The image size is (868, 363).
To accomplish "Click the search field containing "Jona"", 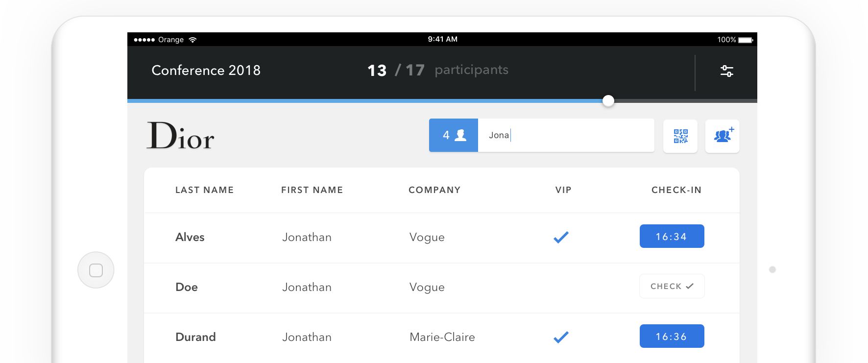I will click(x=566, y=135).
